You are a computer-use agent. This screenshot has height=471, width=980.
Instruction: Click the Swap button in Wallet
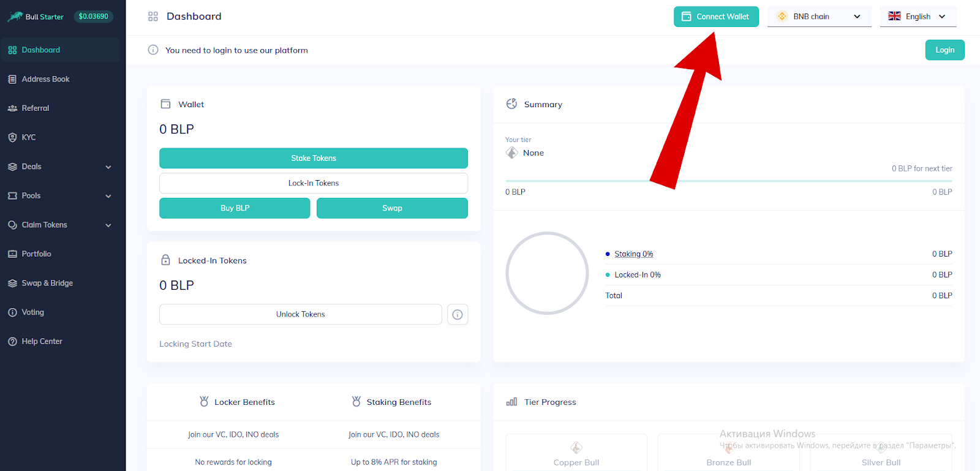(x=392, y=208)
